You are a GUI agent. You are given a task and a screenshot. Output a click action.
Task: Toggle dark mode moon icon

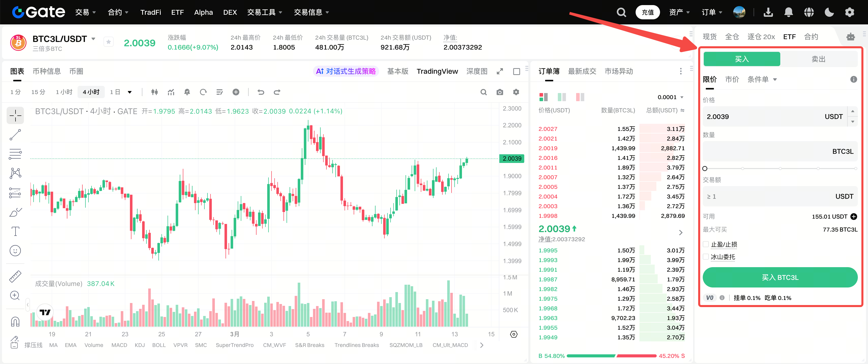tap(829, 12)
